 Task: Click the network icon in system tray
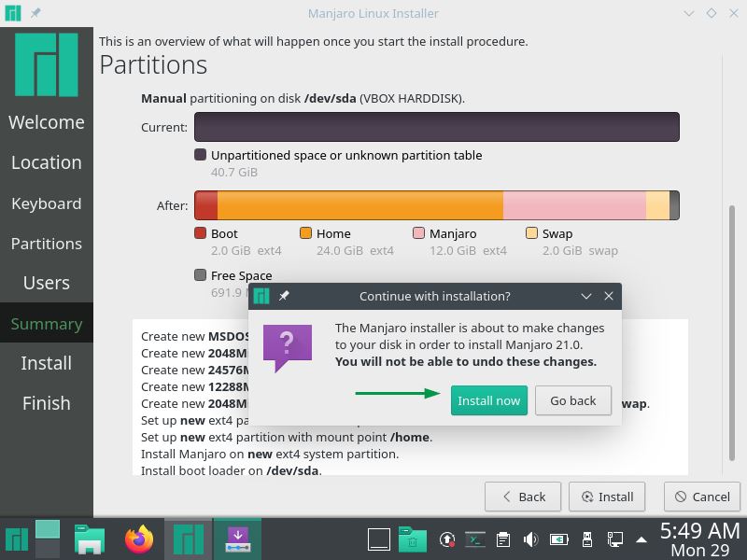coord(614,539)
